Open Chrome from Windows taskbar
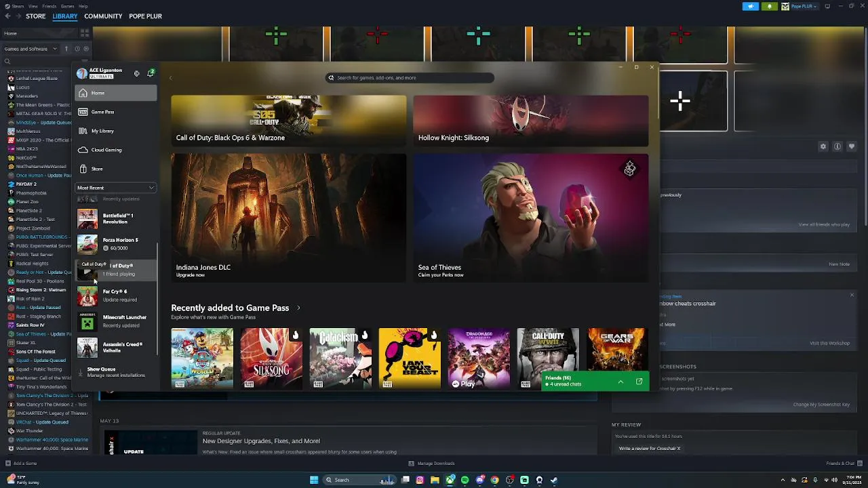Image resolution: width=868 pixels, height=488 pixels. click(494, 480)
